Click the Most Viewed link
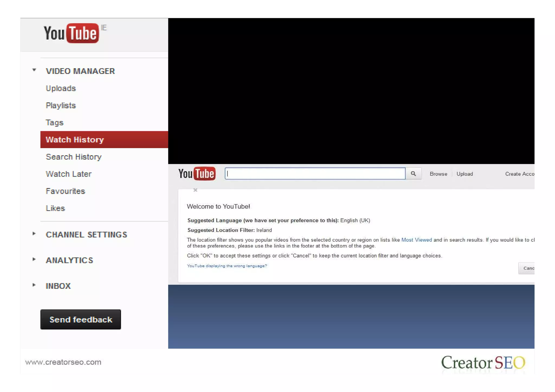Viewport: 555px width, 392px height. pyautogui.click(x=416, y=240)
